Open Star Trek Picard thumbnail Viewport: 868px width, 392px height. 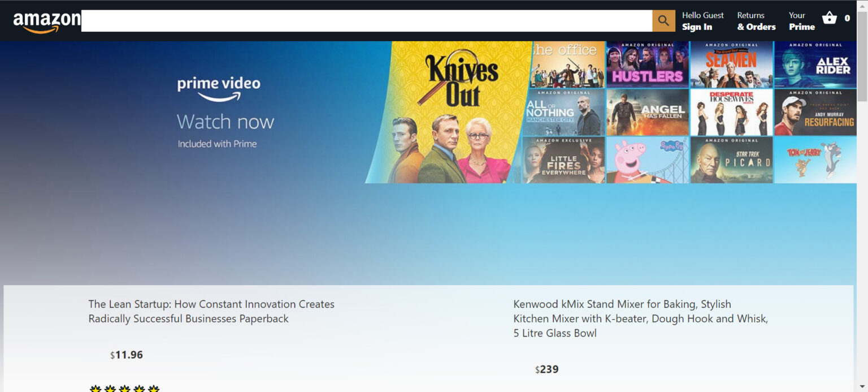731,160
